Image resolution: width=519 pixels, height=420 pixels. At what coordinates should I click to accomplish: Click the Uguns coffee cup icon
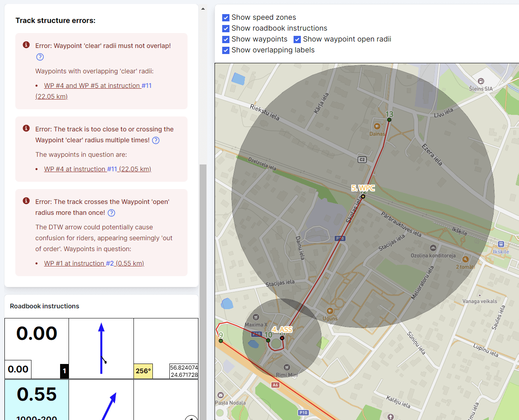(x=329, y=311)
